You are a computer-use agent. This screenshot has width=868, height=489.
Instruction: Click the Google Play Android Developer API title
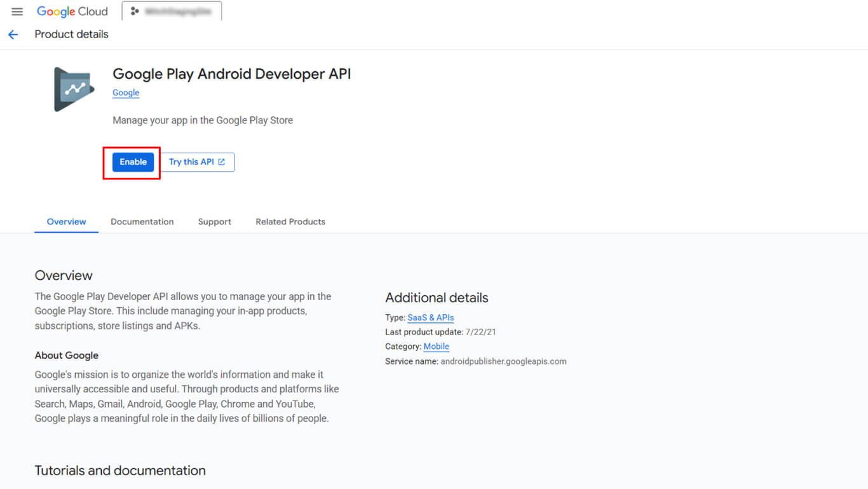pyautogui.click(x=231, y=74)
